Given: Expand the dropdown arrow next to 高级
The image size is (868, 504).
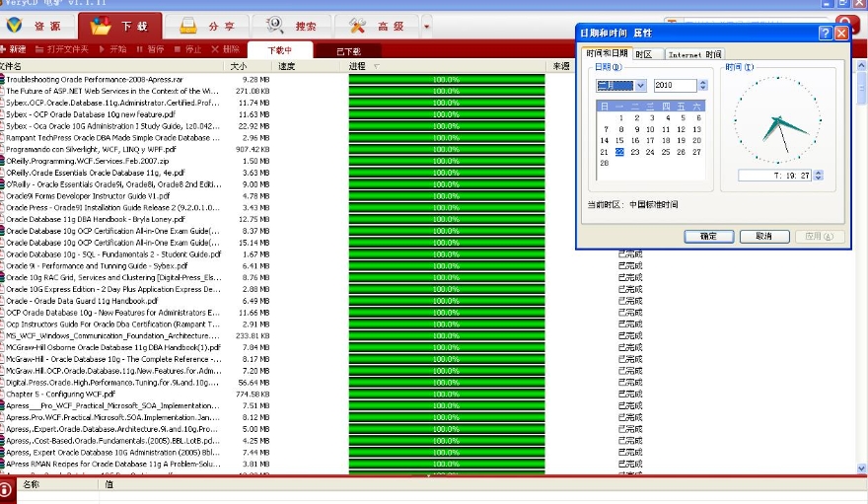Looking at the screenshot, I should [x=426, y=26].
